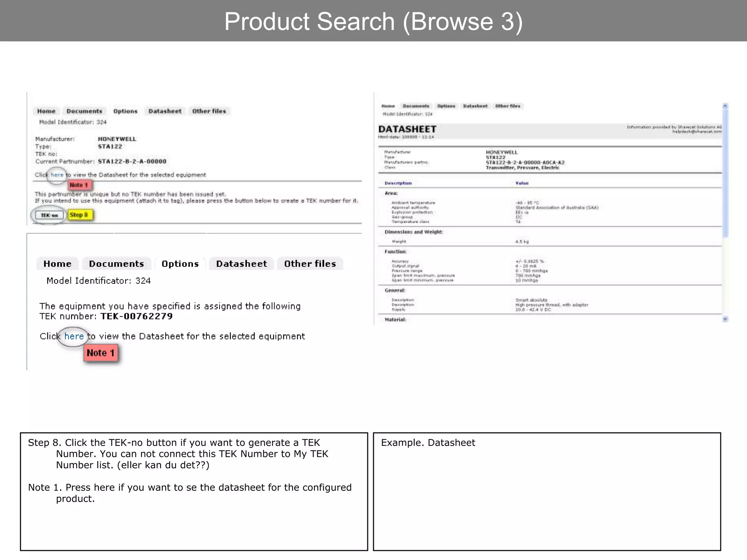
Task: Click 'Standard Association of Australia (SAA)' value
Action: [x=557, y=207]
